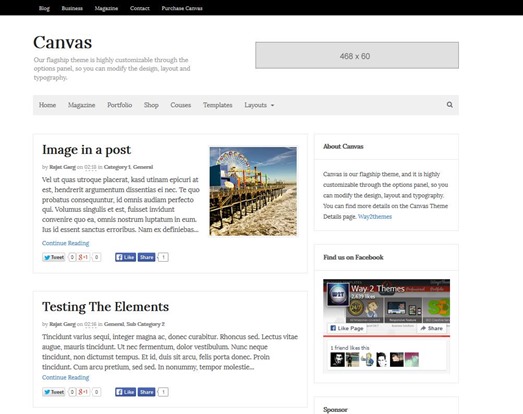Open Couses in main navigation
523x414 pixels.
pyautogui.click(x=180, y=105)
